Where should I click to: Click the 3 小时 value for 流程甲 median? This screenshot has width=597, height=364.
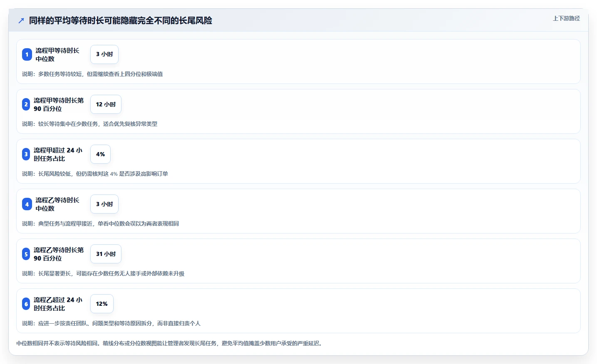(x=104, y=54)
